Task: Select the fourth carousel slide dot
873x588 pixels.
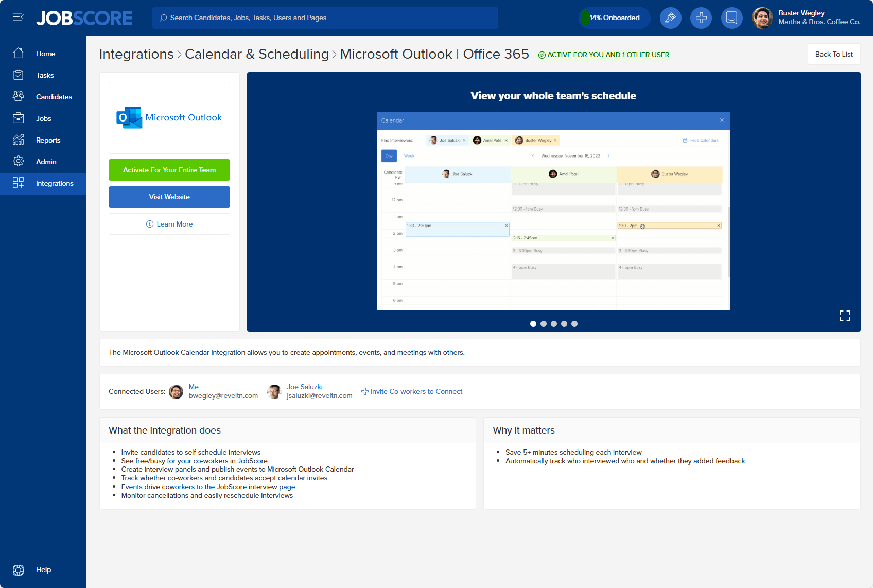Action: click(564, 324)
